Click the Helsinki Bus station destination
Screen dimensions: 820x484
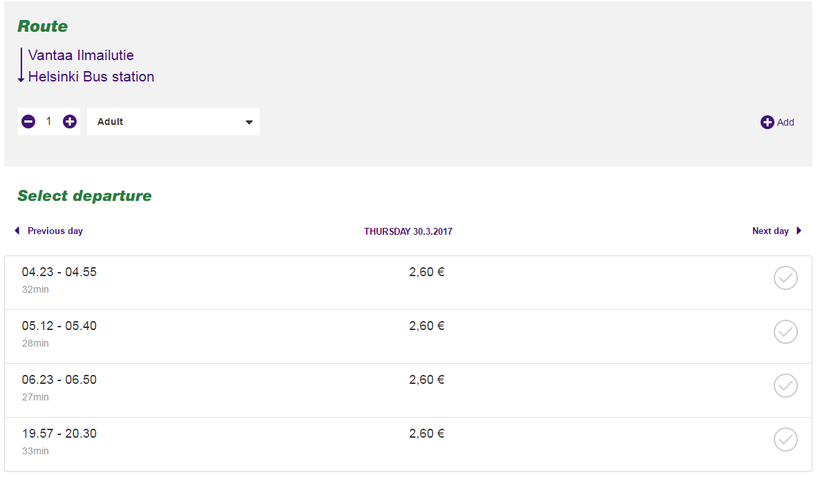click(91, 77)
